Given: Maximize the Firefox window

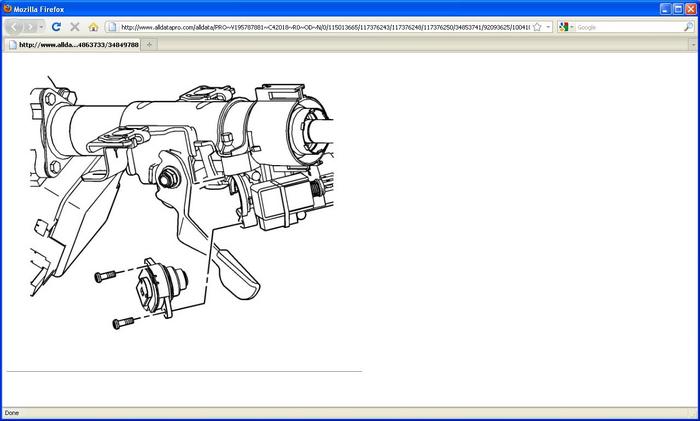Looking at the screenshot, I should point(678,9).
